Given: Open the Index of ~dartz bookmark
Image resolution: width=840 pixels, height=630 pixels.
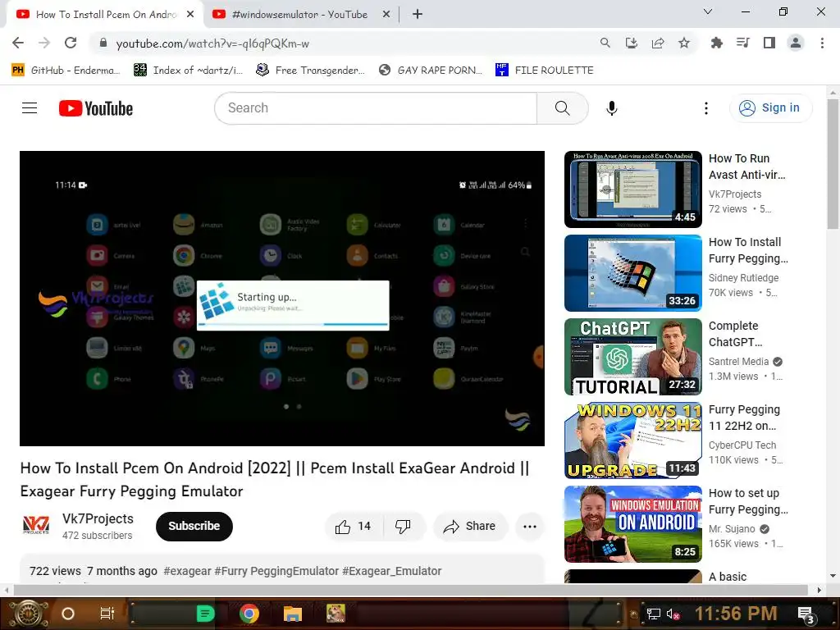Looking at the screenshot, I should coord(188,71).
